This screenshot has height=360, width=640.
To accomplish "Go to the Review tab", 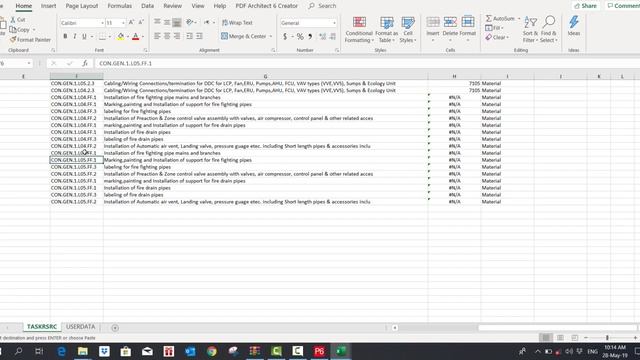I will [x=173, y=6].
